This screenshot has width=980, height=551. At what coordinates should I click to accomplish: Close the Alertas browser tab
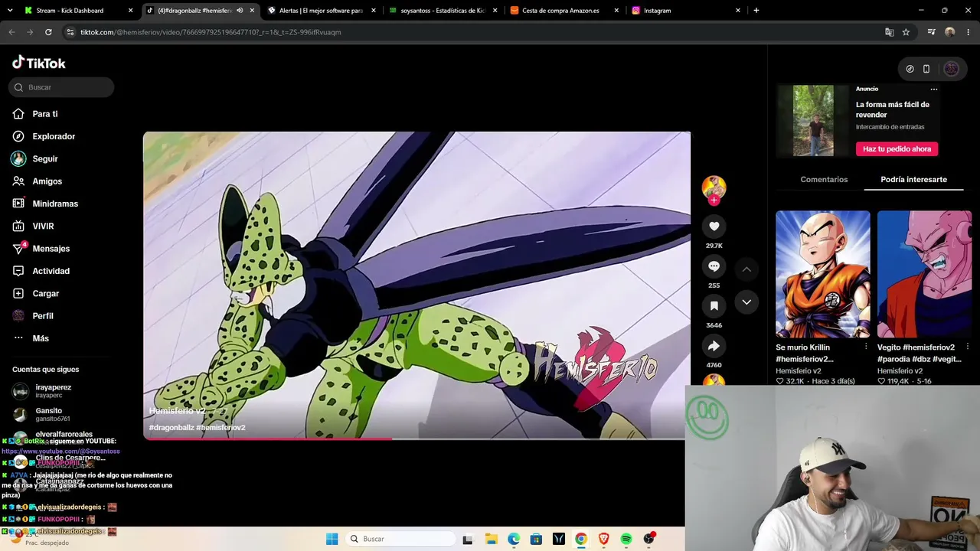coord(373,11)
